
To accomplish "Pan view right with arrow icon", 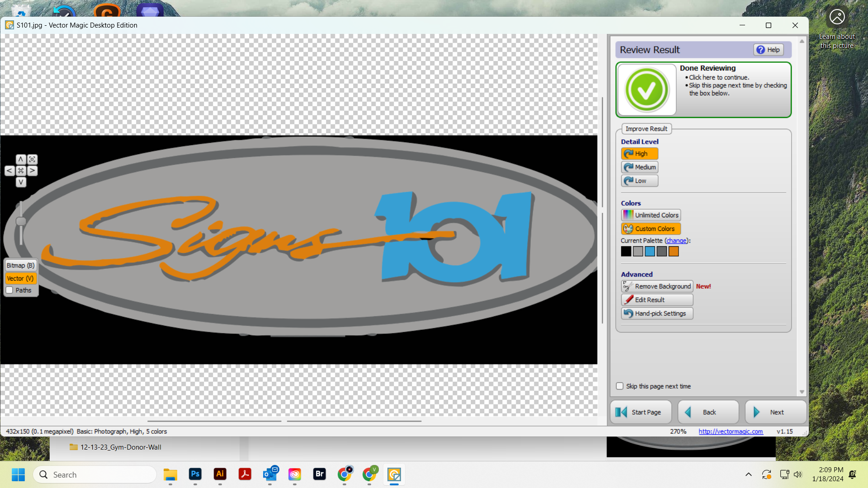I will coord(32,171).
